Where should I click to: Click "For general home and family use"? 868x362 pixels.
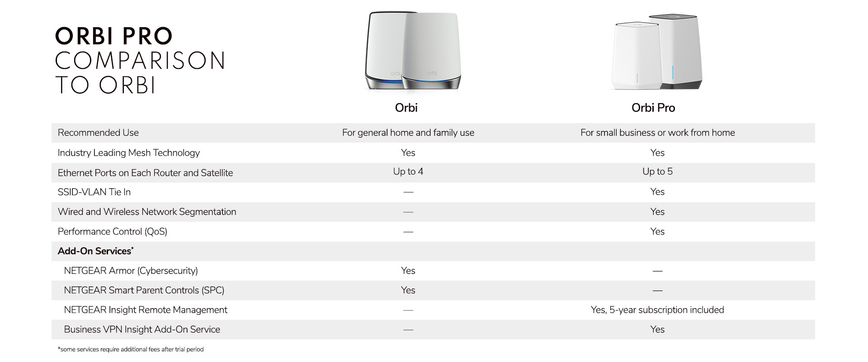point(408,133)
